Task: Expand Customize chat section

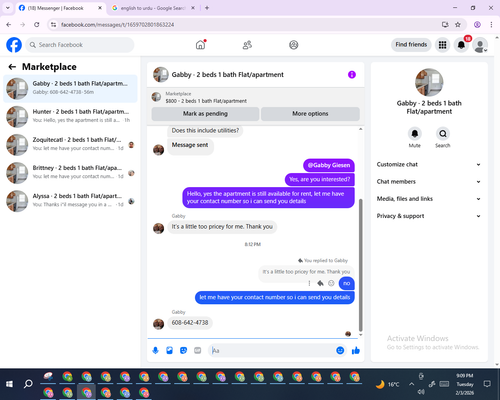Action: pyautogui.click(x=429, y=164)
